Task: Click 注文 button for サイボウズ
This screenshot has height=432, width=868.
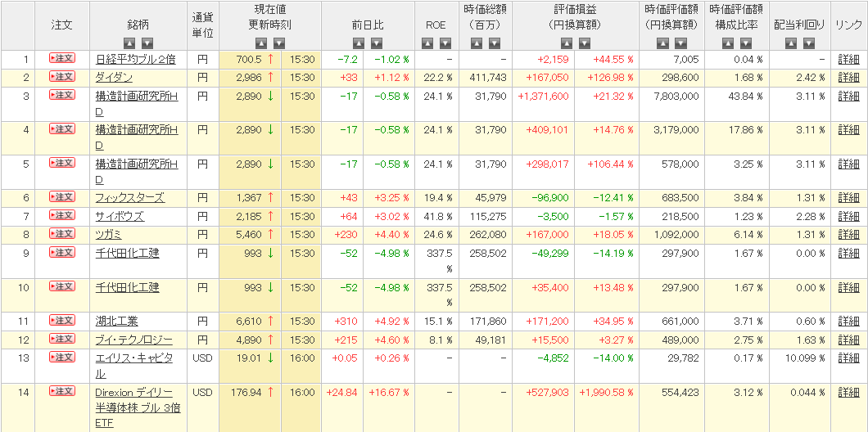Action: [x=62, y=214]
